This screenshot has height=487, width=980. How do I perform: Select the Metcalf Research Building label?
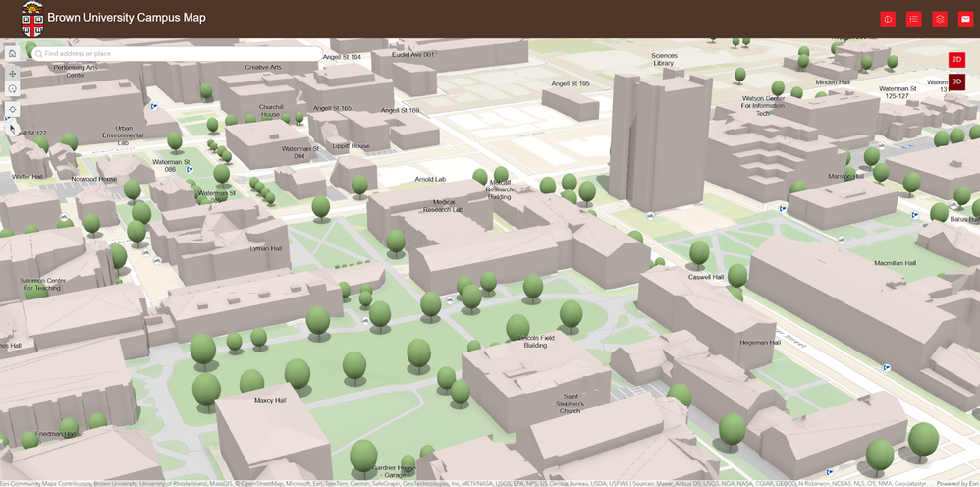[x=499, y=189]
